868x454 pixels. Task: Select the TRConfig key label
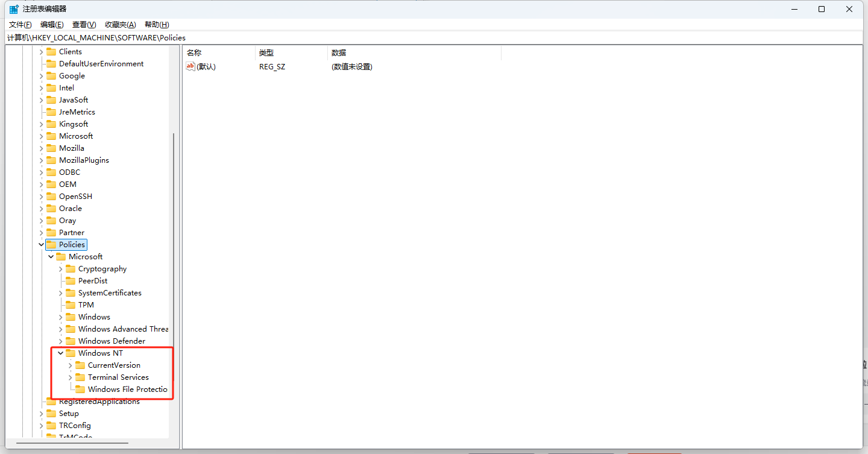[75, 426]
